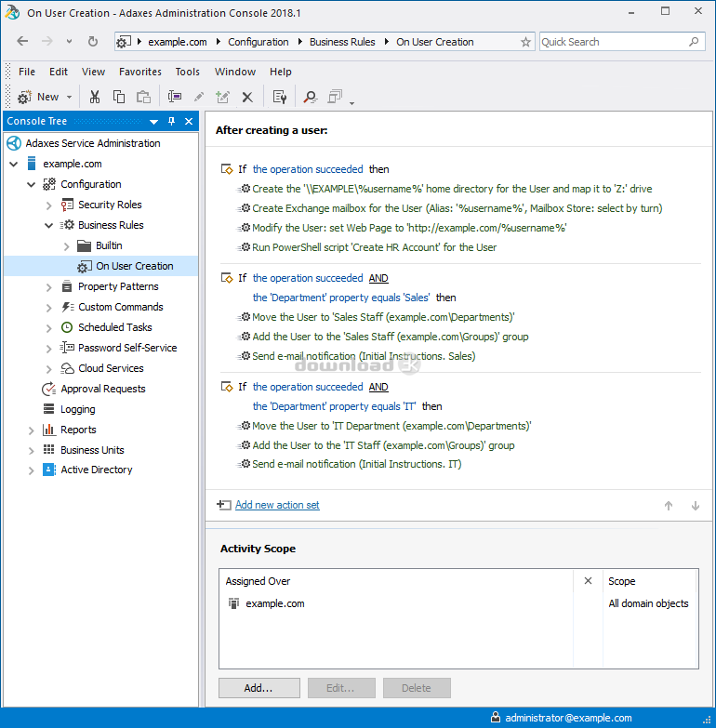The image size is (716, 728).
Task: Select Approval Requests in tree
Action: 102,389
